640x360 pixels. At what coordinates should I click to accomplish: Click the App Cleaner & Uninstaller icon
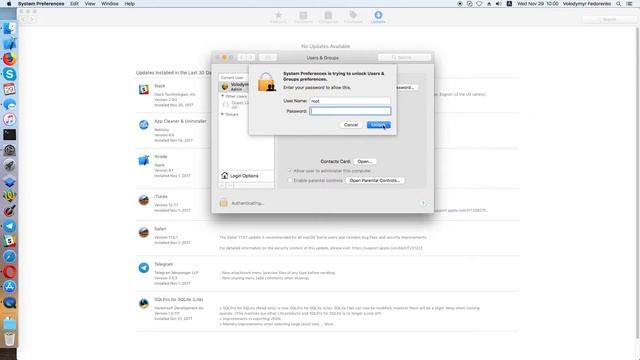pos(144,125)
